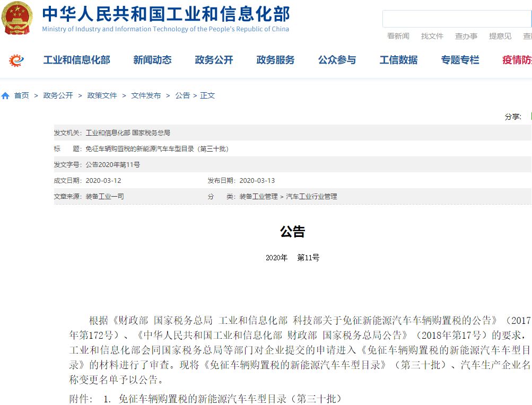Open the 新闻动态 menu

coord(152,60)
